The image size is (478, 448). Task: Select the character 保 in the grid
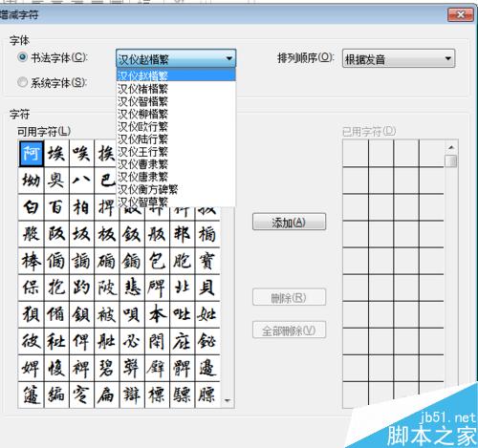tap(32, 288)
